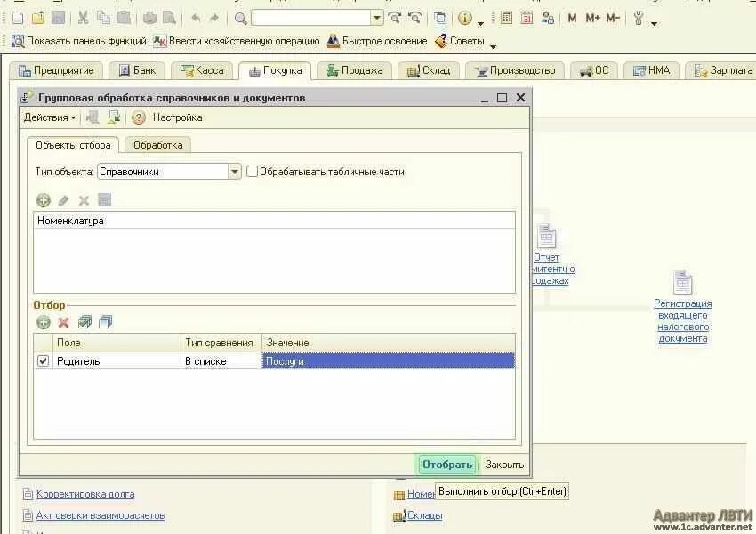Image resolution: width=756 pixels, height=534 pixels.
Task: Click the tools wrench icon in toolbar
Action: click(639, 19)
